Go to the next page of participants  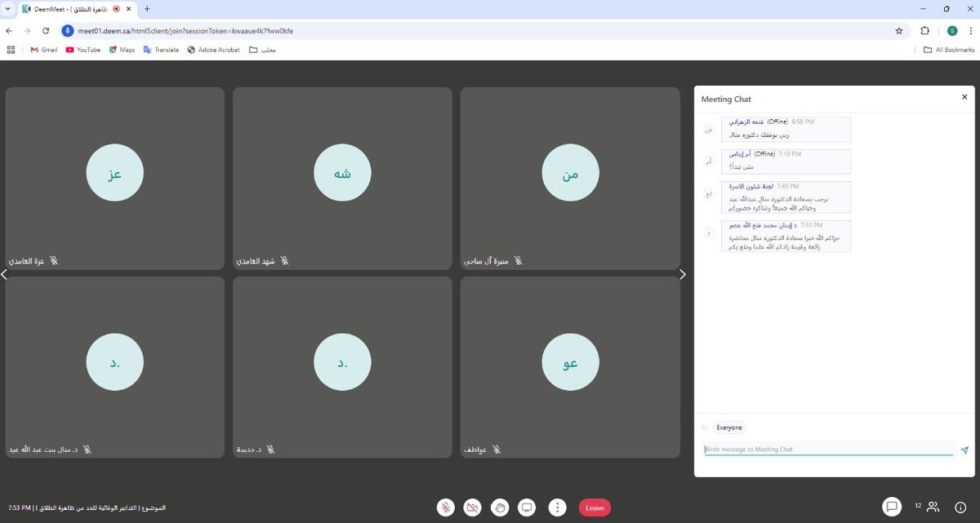[684, 274]
